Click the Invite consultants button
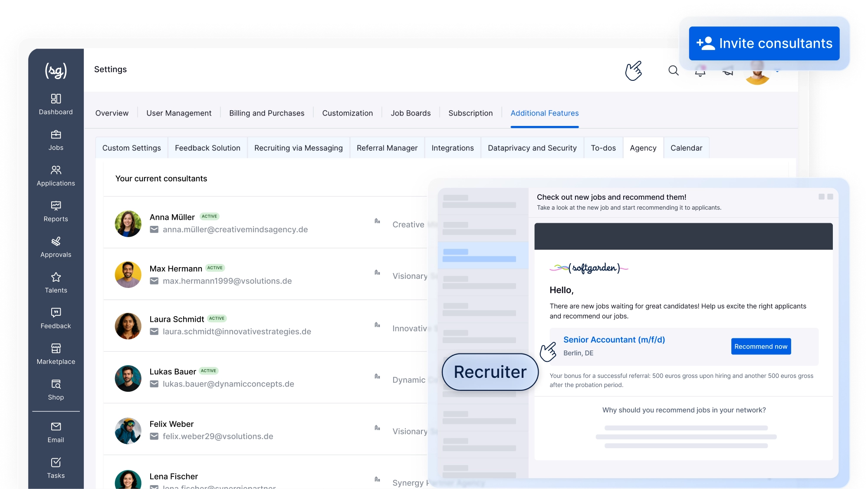 tap(764, 43)
